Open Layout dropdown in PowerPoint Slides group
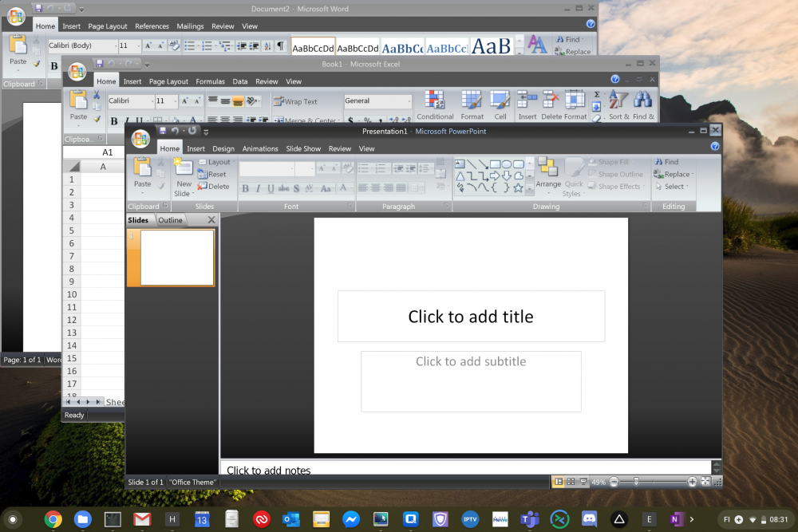This screenshot has width=798, height=532. 217,162
